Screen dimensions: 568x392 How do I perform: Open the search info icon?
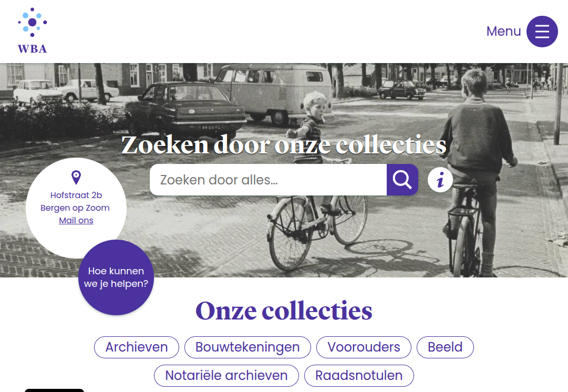[440, 180]
